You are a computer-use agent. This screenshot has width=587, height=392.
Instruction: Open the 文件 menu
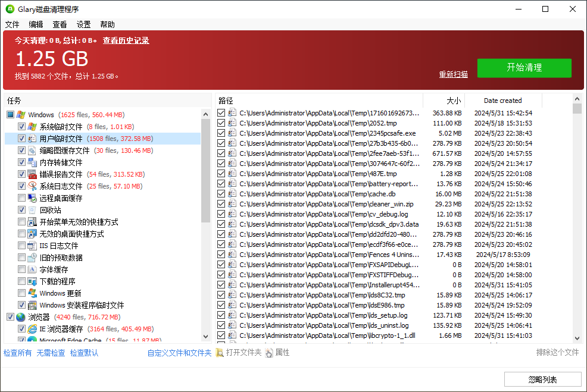point(12,24)
